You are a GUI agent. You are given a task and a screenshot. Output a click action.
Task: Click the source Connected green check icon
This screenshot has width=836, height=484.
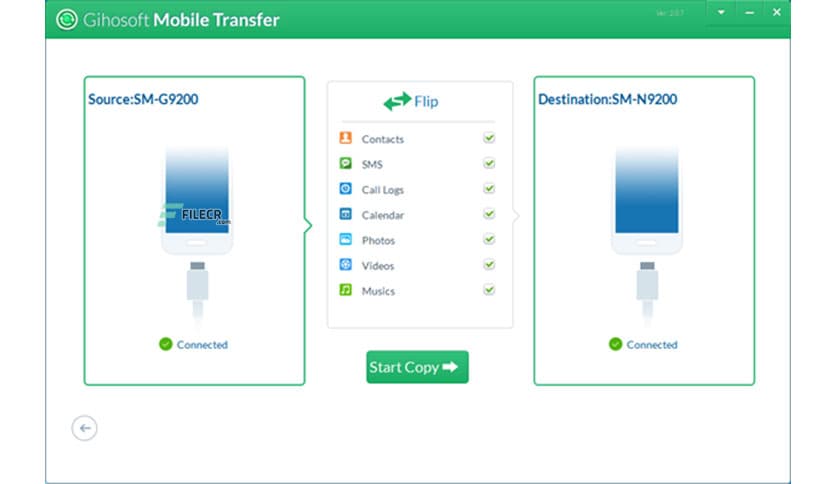point(165,344)
